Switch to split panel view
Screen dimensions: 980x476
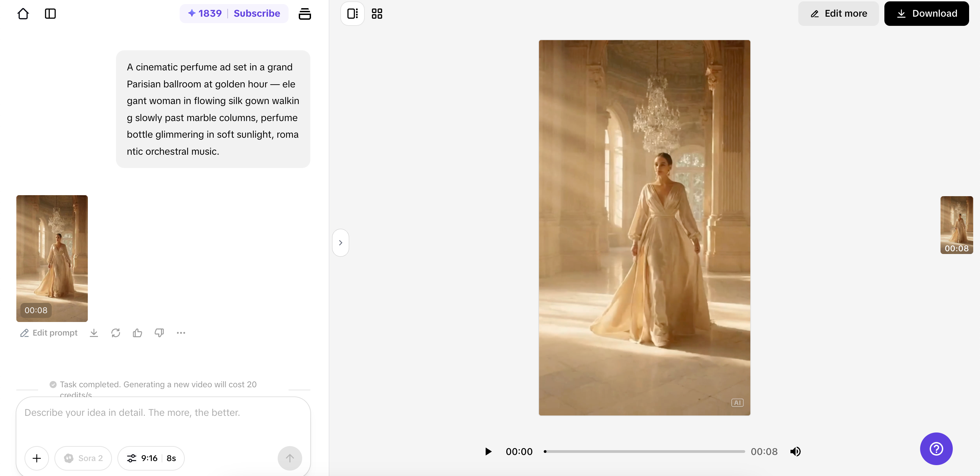coord(352,14)
